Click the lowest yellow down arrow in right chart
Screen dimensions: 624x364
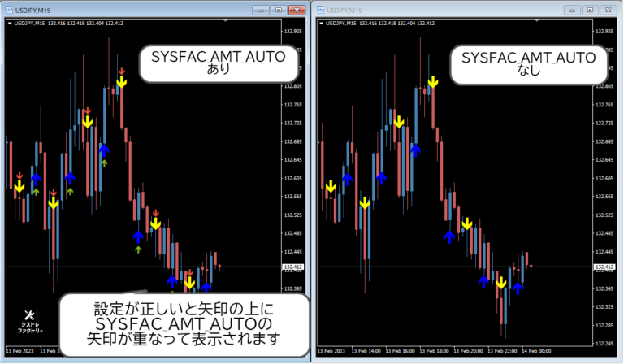501,284
